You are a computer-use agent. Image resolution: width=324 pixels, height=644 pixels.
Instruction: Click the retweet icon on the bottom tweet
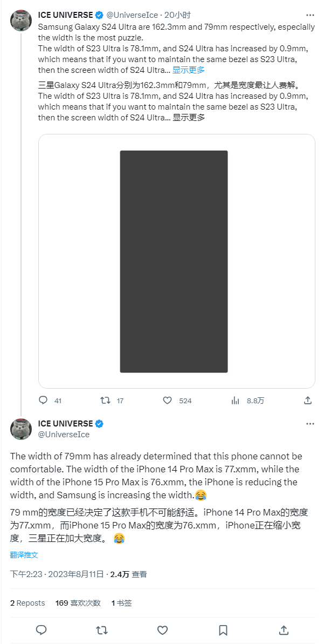tap(101, 630)
